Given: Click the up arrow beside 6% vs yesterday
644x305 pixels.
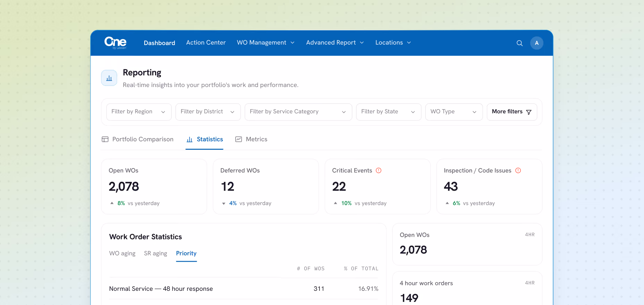Looking at the screenshot, I should click(447, 203).
